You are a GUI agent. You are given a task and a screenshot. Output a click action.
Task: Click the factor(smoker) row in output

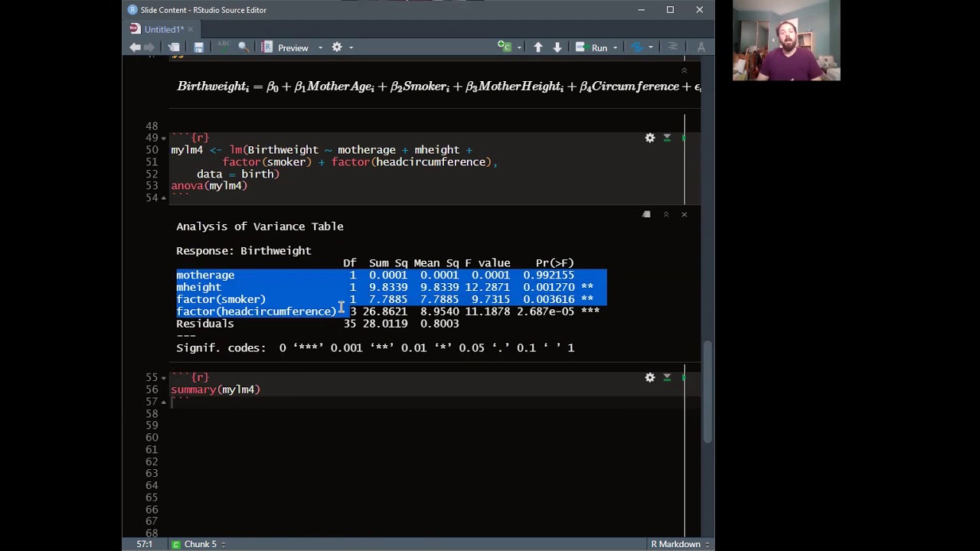(x=391, y=299)
